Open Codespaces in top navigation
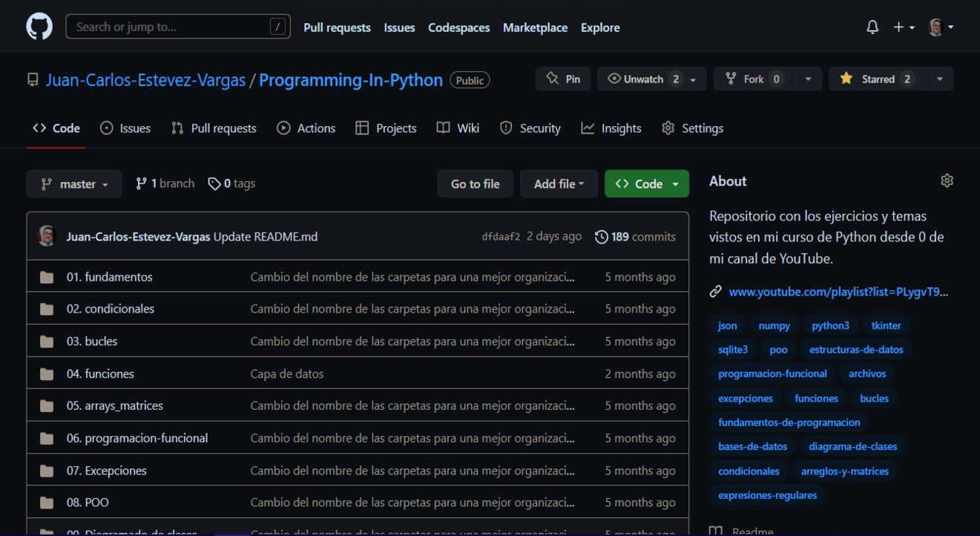The width and height of the screenshot is (980, 536). tap(458, 27)
